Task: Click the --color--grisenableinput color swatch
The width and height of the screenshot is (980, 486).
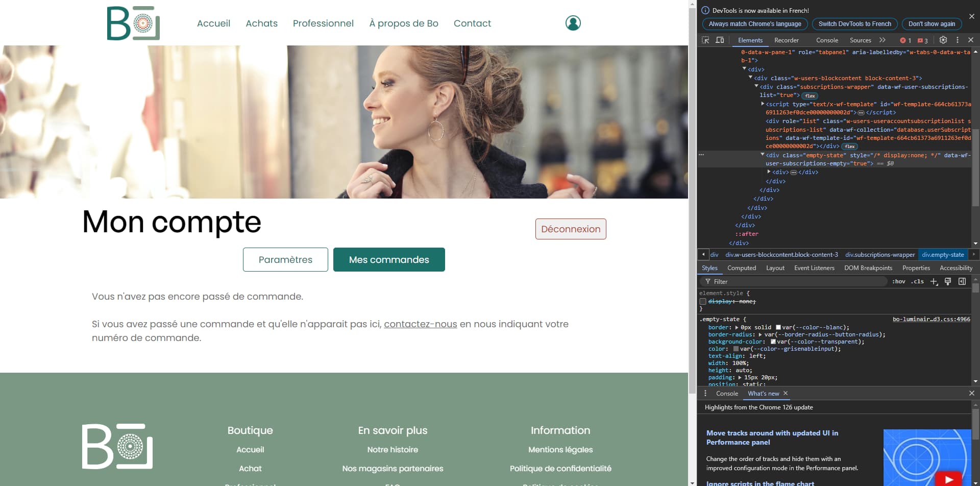Action: point(736,349)
